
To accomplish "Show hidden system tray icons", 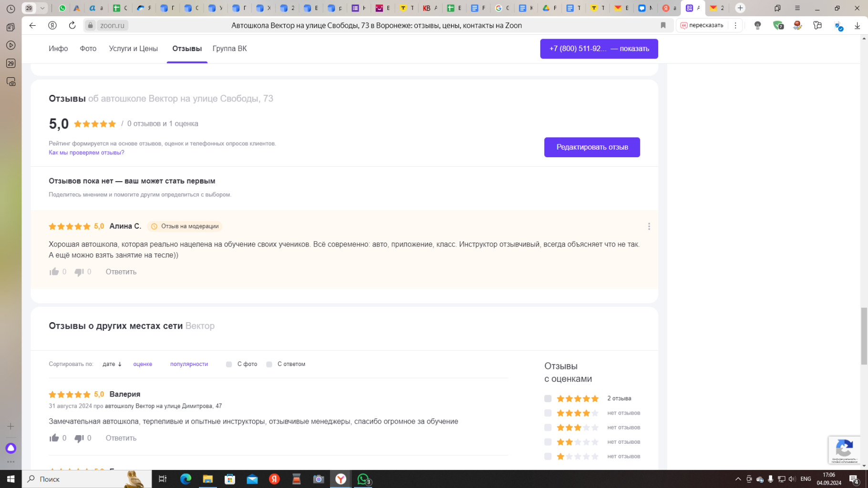I will (x=738, y=479).
